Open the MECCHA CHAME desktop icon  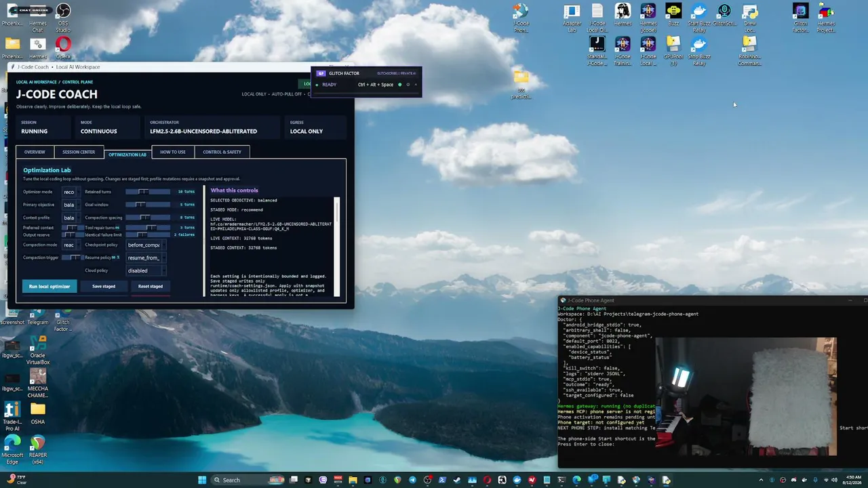[x=38, y=384]
